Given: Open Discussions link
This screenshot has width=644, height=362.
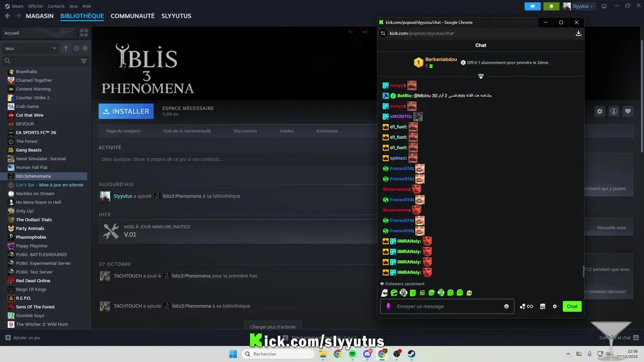Looking at the screenshot, I should pyautogui.click(x=245, y=131).
